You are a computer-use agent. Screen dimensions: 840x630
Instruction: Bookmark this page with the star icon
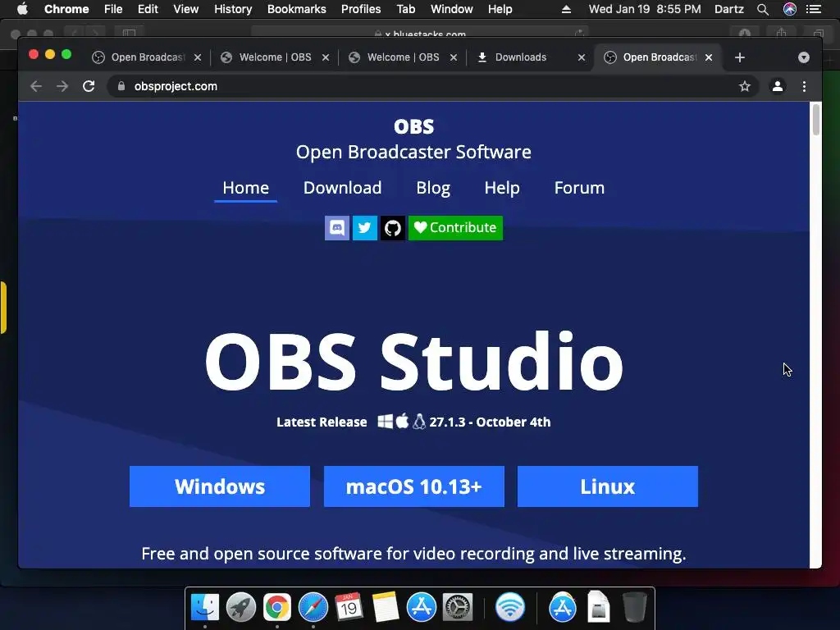pyautogui.click(x=745, y=86)
